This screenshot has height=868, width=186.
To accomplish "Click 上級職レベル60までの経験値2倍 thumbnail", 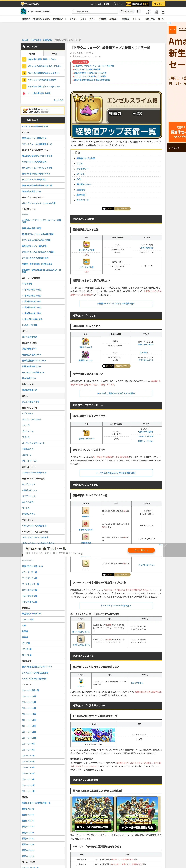I will point(93,814).
